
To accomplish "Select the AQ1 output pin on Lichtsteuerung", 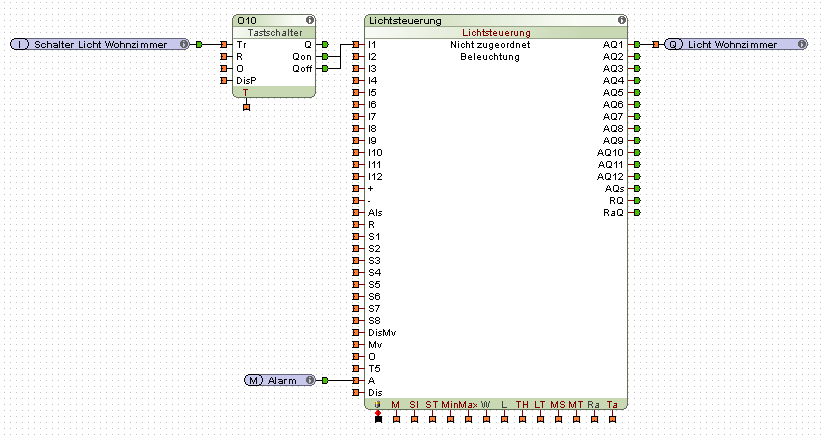I will pyautogui.click(x=637, y=45).
